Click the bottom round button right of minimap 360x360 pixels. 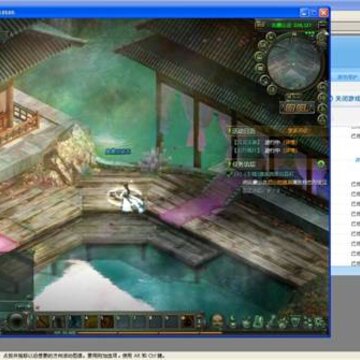[322, 119]
